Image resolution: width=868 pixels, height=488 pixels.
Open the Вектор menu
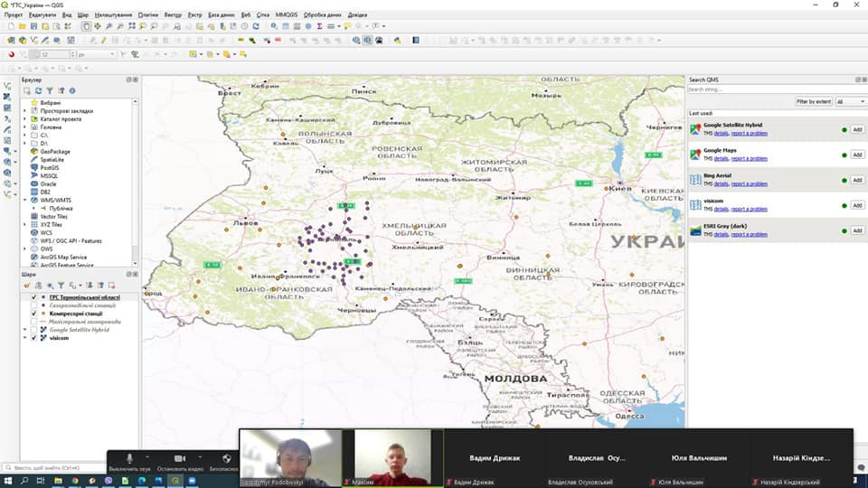173,15
